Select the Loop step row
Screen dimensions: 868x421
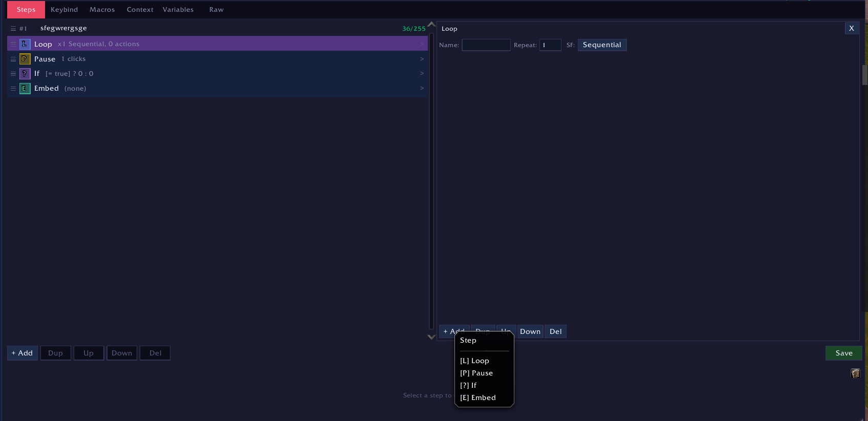click(218, 44)
